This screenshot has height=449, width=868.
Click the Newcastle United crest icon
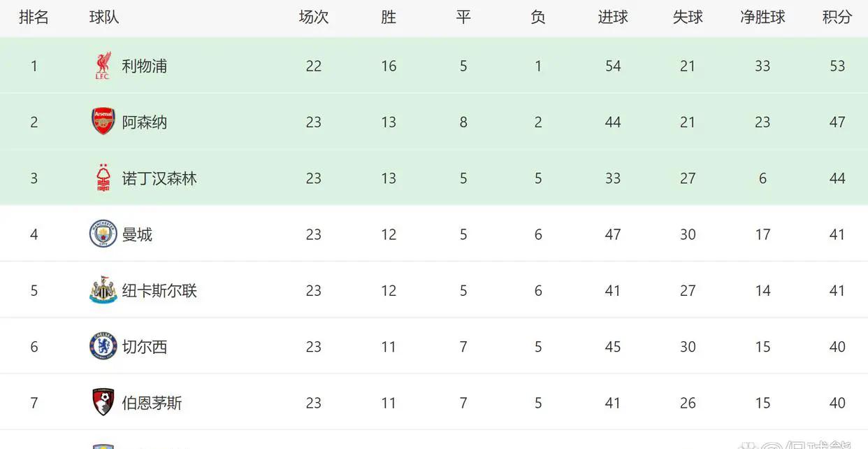[x=103, y=290]
